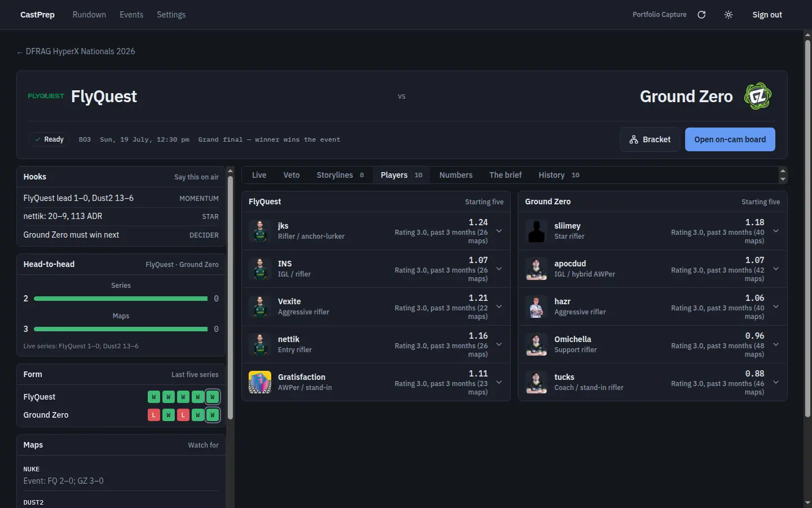Click nettik player avatar
Viewport: 812px width, 508px height.
[260, 344]
